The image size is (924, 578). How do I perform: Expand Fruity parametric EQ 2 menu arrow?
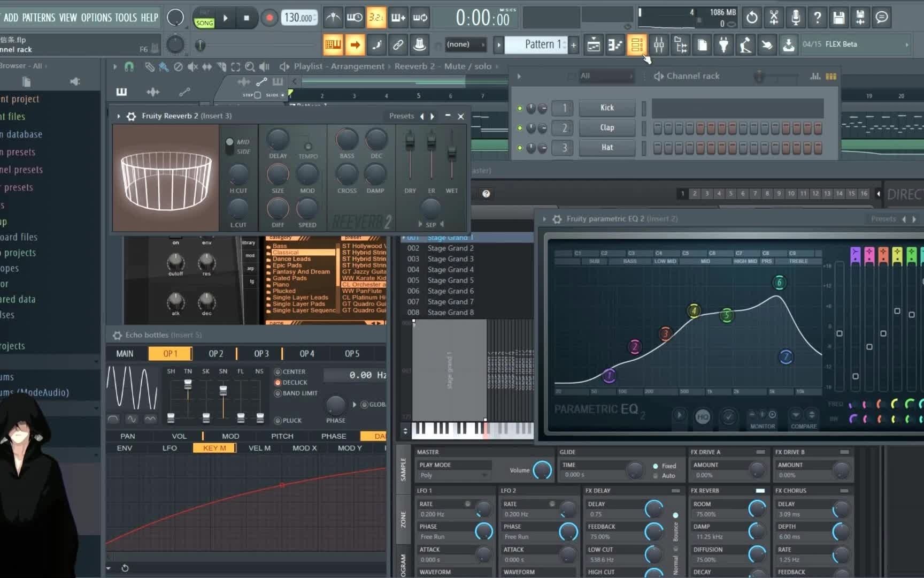[544, 219]
